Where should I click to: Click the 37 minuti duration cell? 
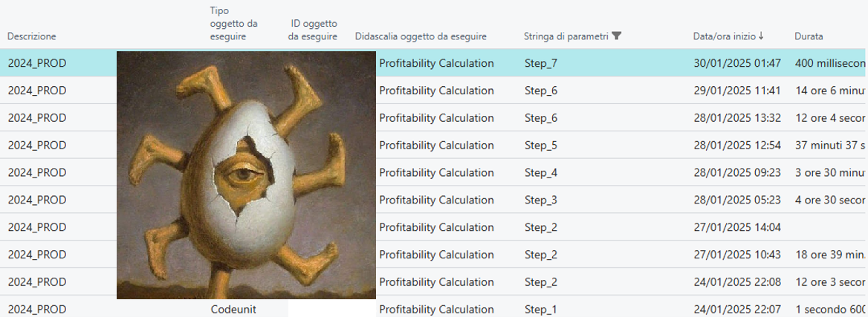pyautogui.click(x=830, y=146)
